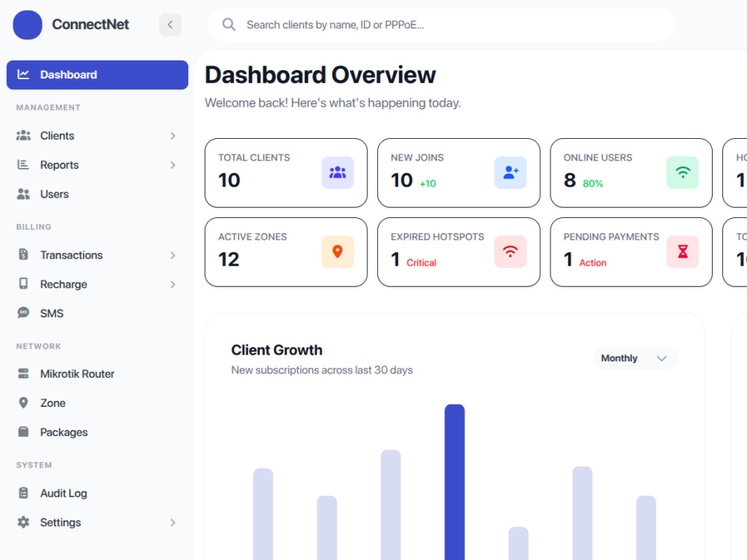Click the SMS speech bubble icon
Screen dimensions: 747x560
click(23, 312)
